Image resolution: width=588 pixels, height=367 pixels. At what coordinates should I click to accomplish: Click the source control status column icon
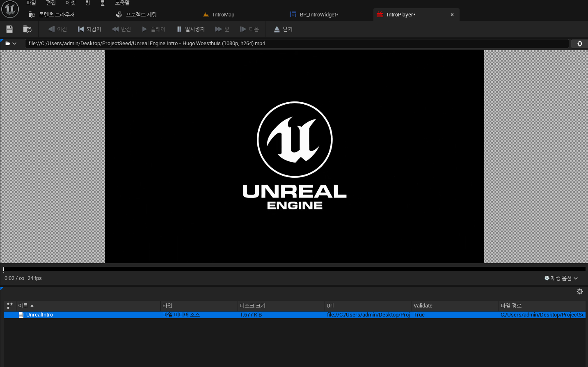click(10, 306)
